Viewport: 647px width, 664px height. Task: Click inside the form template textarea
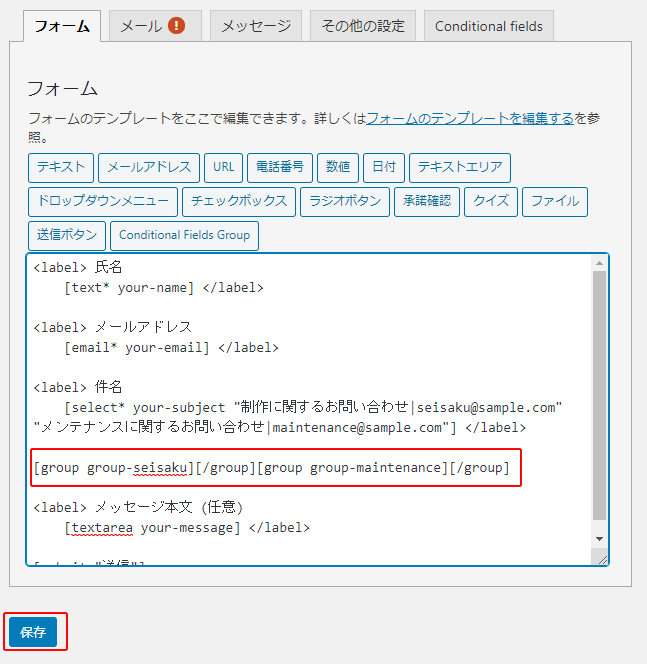tap(309, 409)
